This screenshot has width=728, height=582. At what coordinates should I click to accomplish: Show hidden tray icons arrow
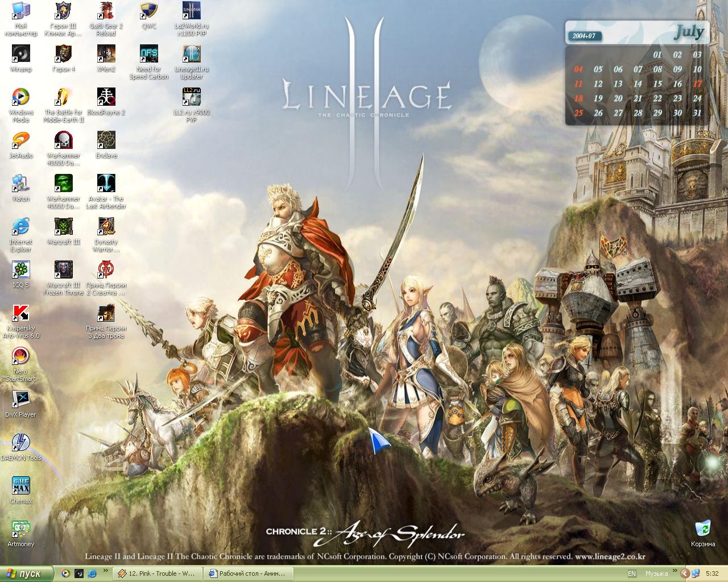pyautogui.click(x=685, y=573)
